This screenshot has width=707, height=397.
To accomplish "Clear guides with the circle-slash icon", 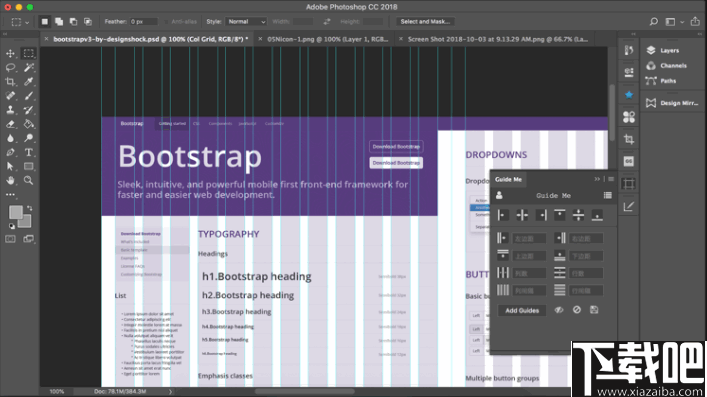I will point(577,310).
